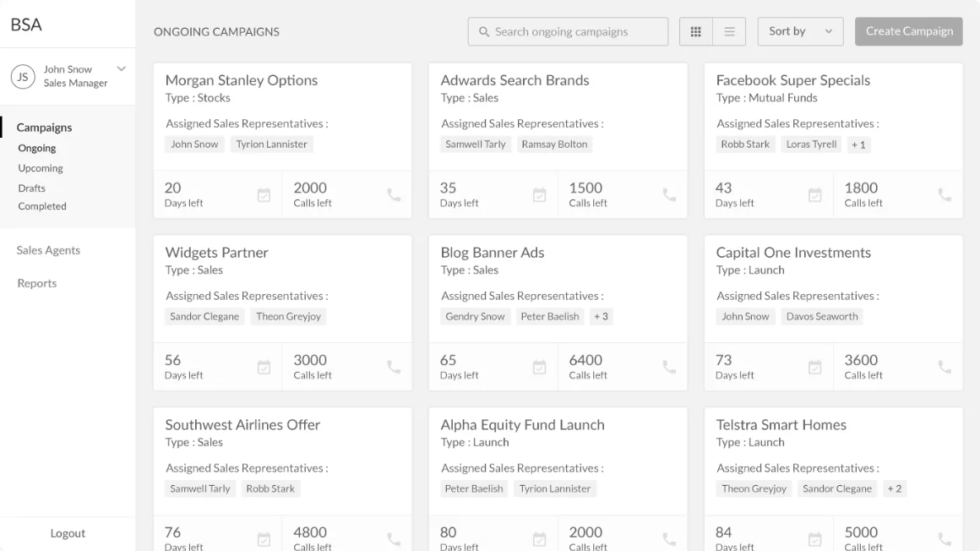
Task: Select Davos Seaworth representative tag
Action: 822,316
